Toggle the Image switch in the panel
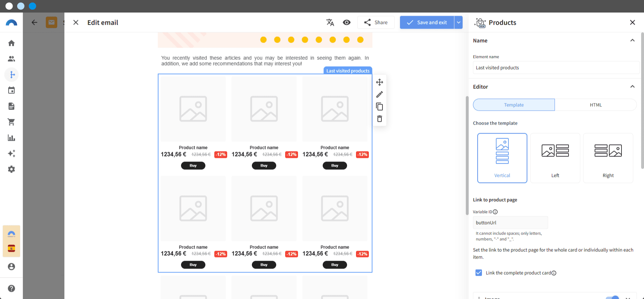This screenshot has width=644, height=299. pos(612,298)
